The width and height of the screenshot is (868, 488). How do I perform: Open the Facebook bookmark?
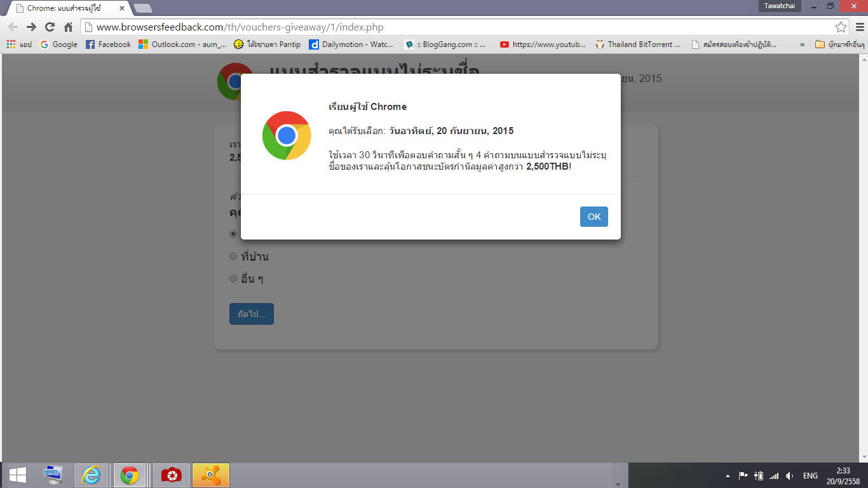click(x=108, y=44)
